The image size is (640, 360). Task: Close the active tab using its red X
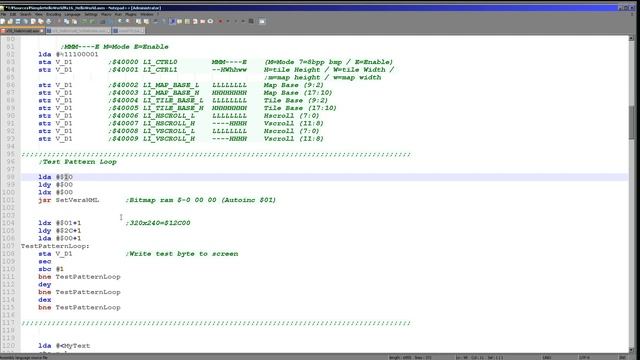click(x=42, y=31)
